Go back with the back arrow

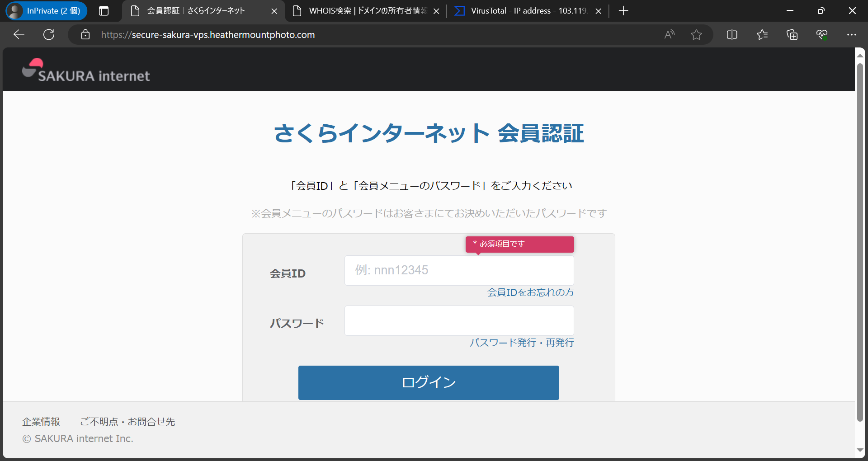coord(19,34)
